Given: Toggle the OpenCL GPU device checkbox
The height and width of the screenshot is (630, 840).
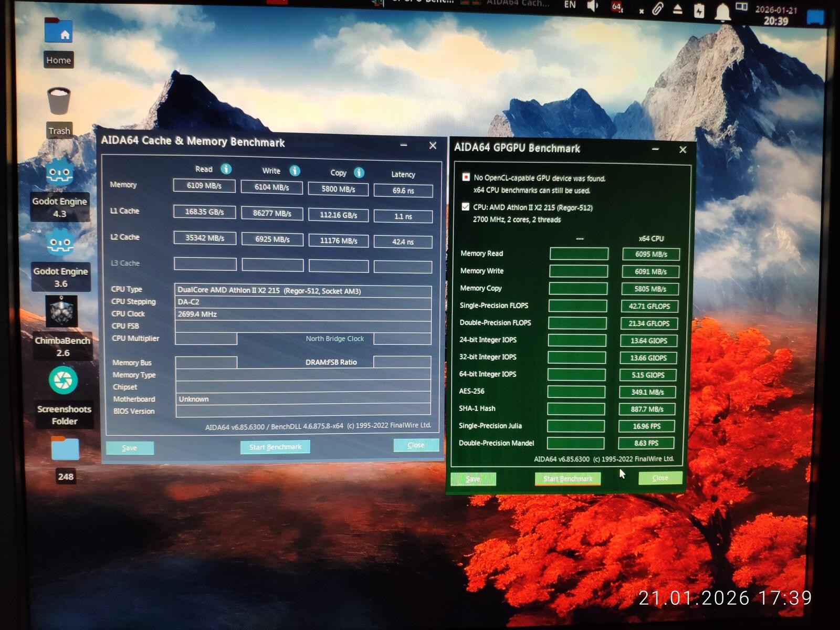Looking at the screenshot, I should (466, 177).
